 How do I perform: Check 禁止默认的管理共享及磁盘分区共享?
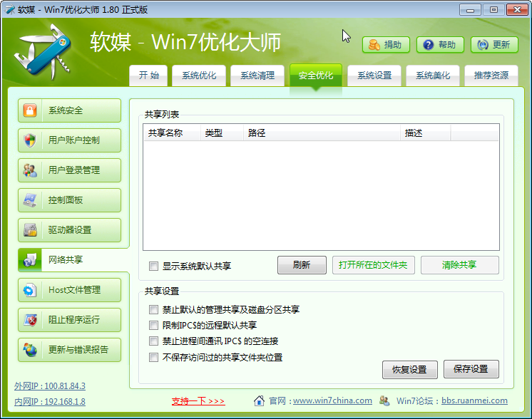154,309
